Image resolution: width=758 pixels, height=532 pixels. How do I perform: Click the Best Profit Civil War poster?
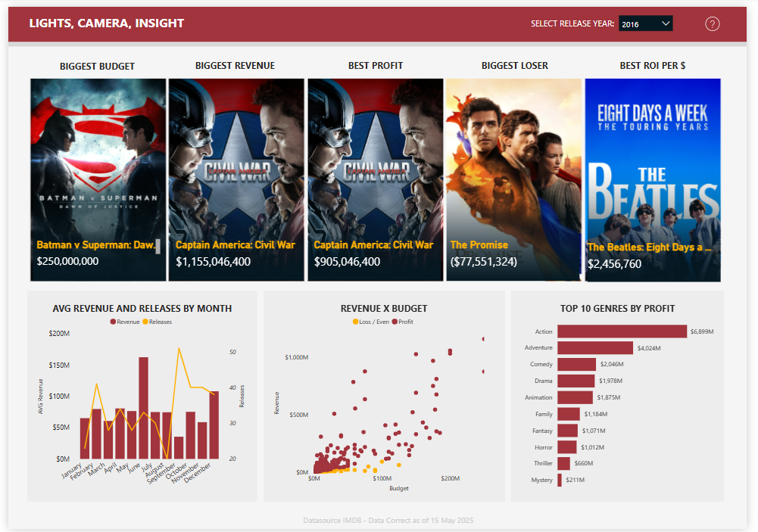375,166
